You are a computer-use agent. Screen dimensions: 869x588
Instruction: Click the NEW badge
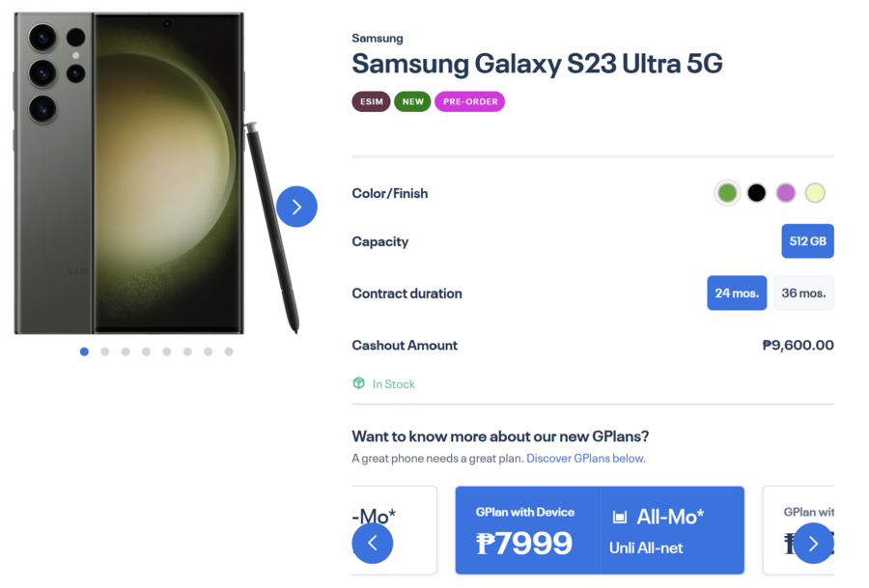click(x=412, y=101)
